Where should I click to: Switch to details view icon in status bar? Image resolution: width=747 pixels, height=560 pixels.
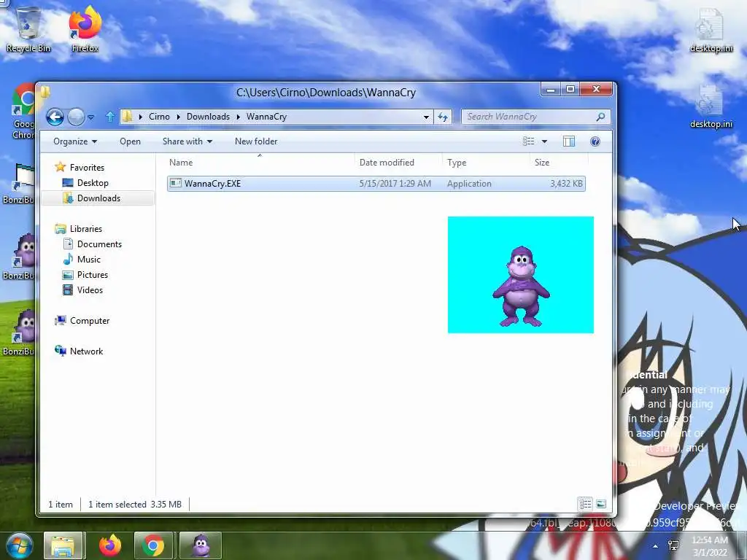[x=586, y=504]
